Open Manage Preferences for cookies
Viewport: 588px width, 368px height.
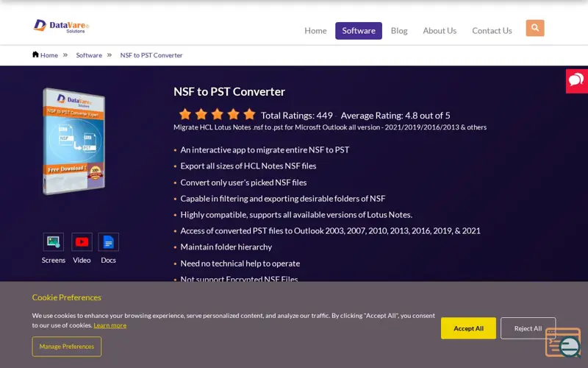pyautogui.click(x=67, y=346)
